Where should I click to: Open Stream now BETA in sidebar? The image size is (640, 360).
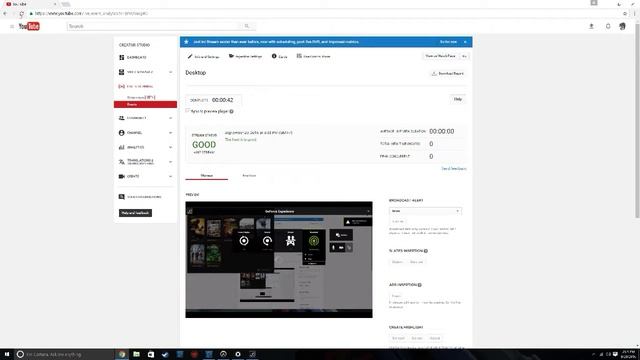pos(141,98)
